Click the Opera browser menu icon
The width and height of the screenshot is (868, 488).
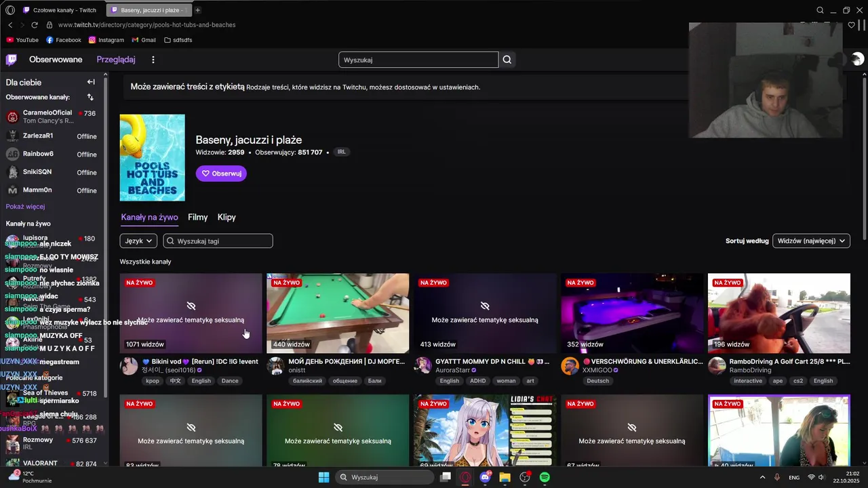pos(9,10)
